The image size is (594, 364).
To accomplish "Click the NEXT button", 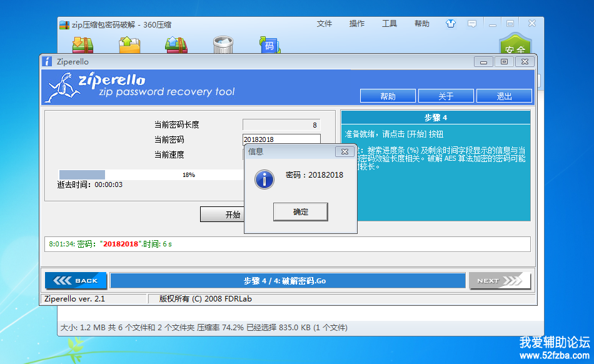I will pos(500,281).
